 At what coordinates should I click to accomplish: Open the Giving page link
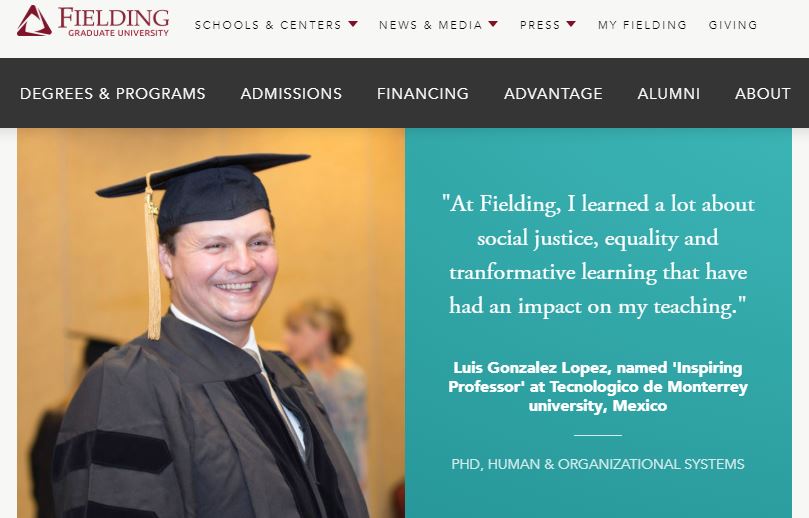point(733,25)
